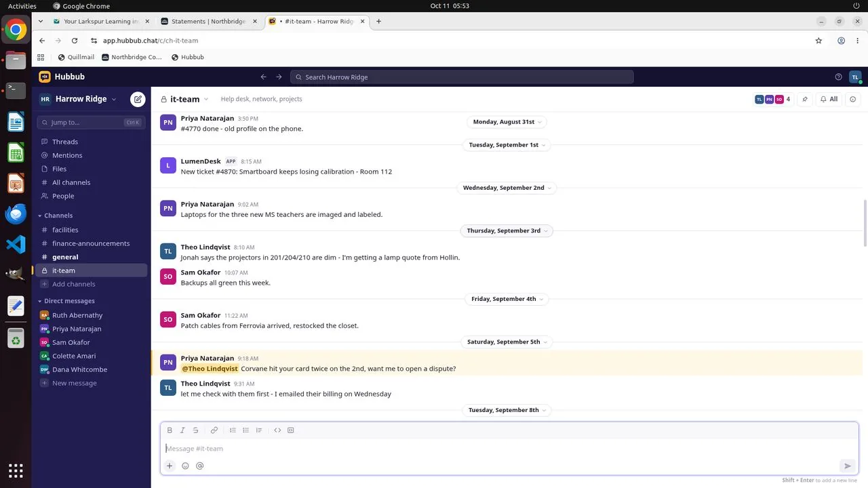
Task: Open the help question mark icon
Action: [x=838, y=77]
